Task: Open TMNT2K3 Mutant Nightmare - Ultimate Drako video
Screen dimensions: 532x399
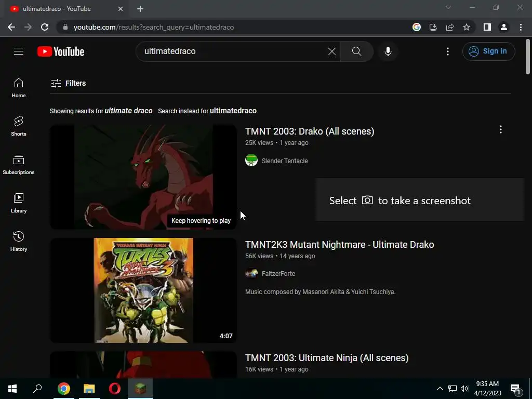Action: pyautogui.click(x=339, y=245)
